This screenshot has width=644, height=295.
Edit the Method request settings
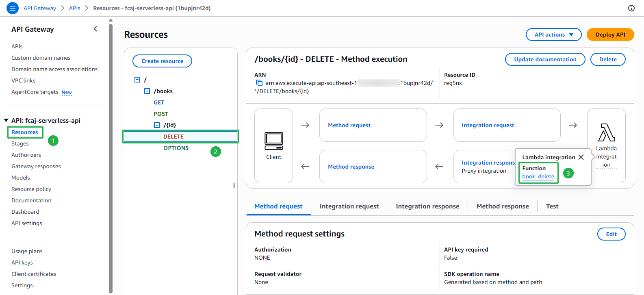pos(611,234)
